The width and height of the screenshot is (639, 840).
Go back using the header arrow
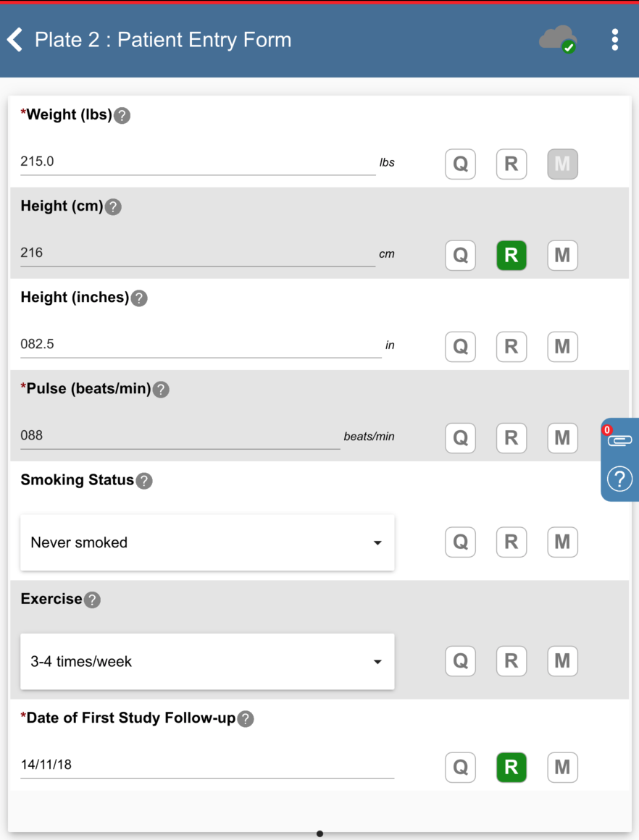15,39
